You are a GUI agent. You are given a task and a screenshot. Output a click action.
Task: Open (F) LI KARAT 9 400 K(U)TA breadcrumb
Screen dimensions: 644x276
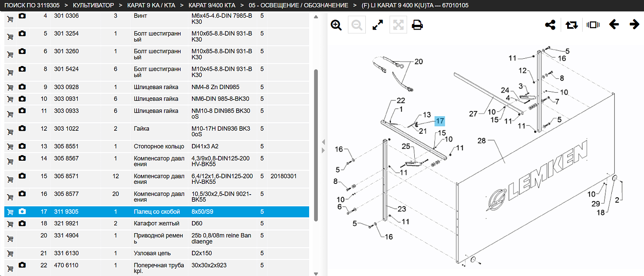click(x=415, y=6)
